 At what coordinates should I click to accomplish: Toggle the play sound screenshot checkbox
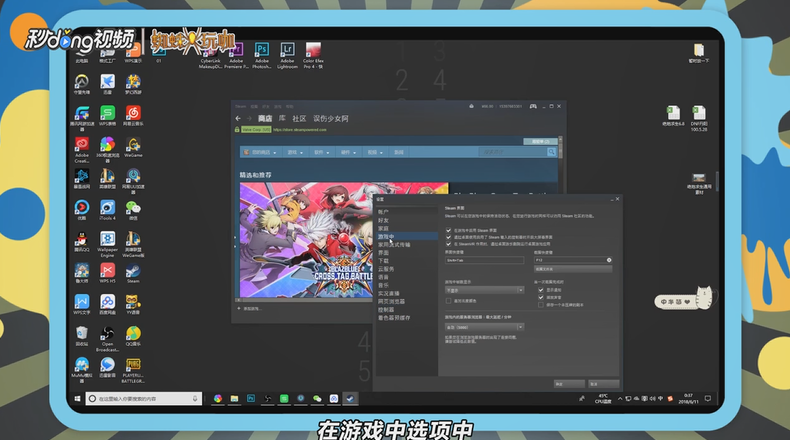click(541, 297)
